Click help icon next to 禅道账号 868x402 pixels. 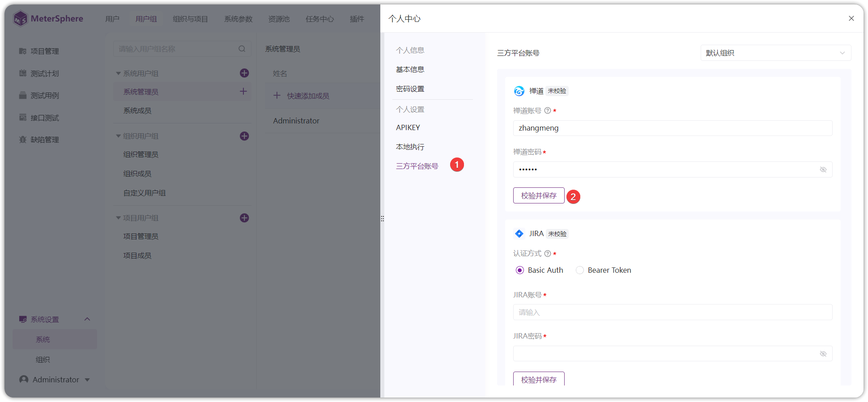coord(548,110)
